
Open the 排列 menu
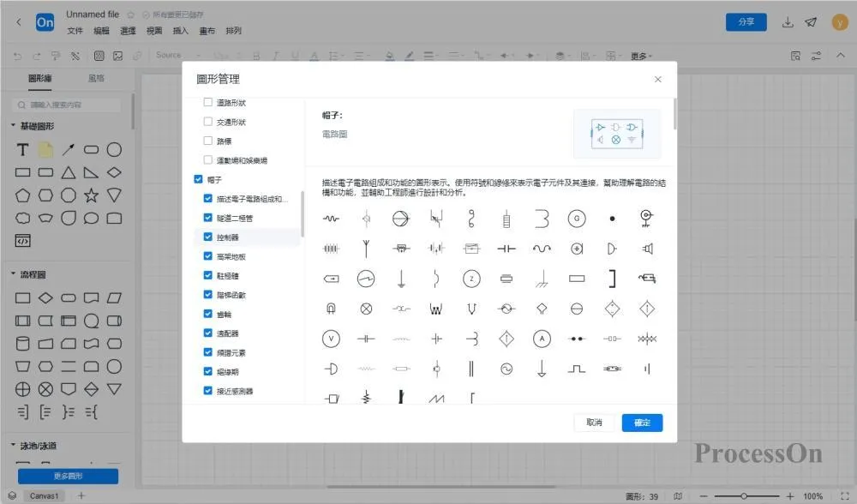coord(233,31)
